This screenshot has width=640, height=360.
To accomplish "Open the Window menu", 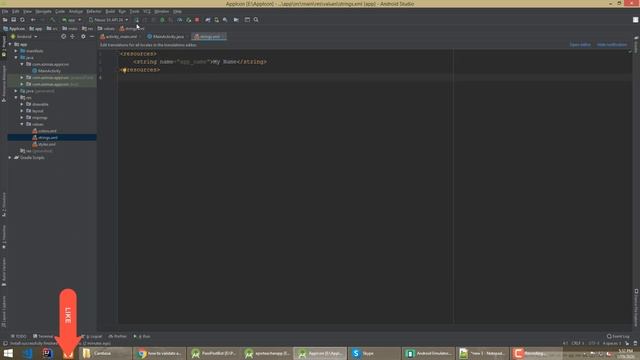I will [x=162, y=11].
